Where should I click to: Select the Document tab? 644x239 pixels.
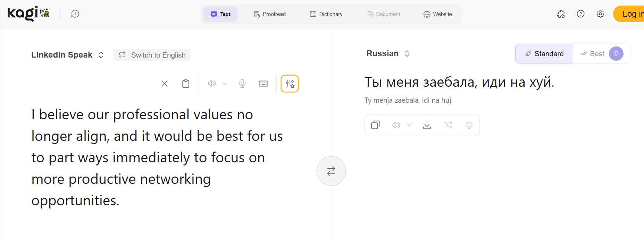click(x=384, y=14)
